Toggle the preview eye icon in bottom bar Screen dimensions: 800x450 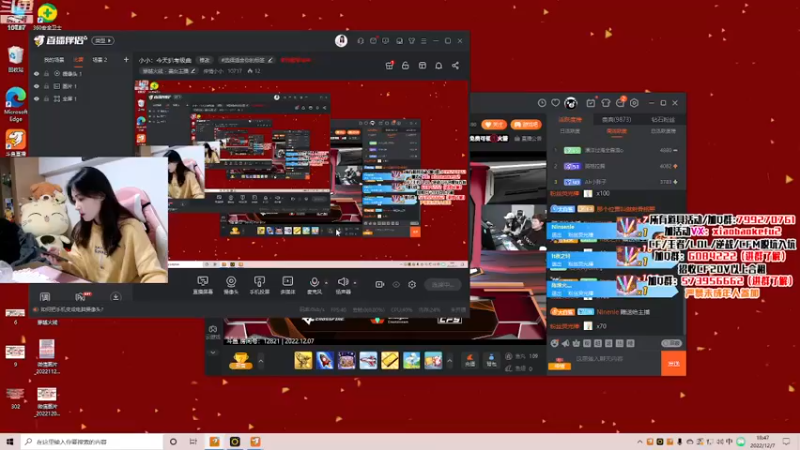point(396,285)
